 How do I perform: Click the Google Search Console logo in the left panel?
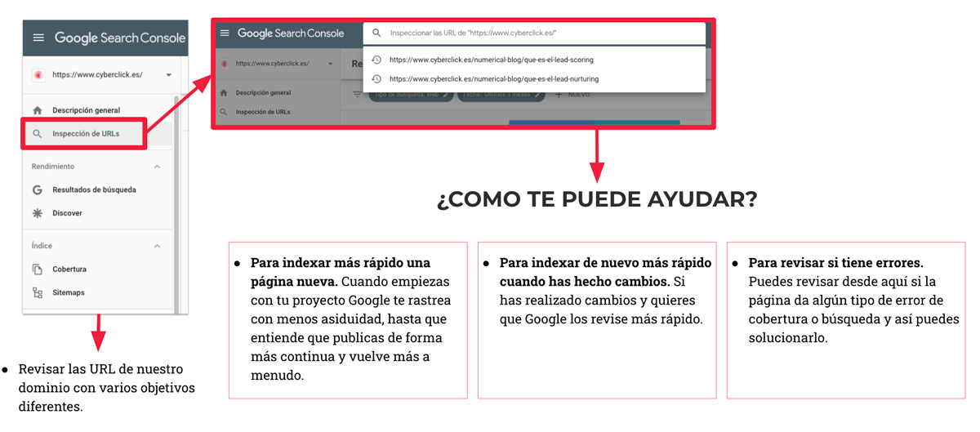pyautogui.click(x=120, y=38)
